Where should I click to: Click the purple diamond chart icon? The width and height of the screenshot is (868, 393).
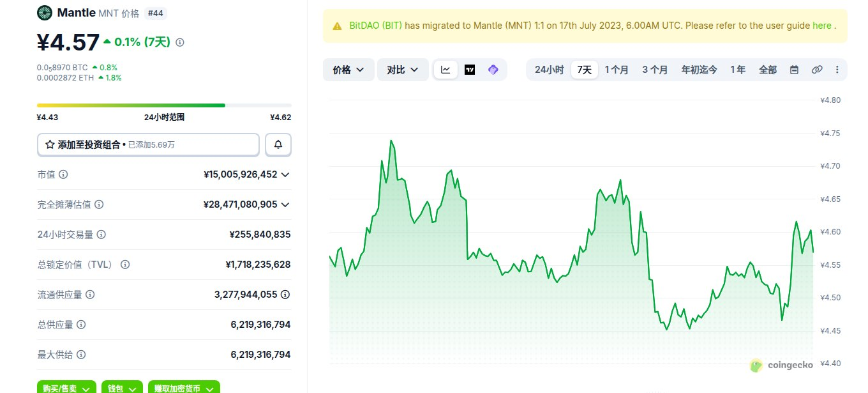[x=493, y=70]
